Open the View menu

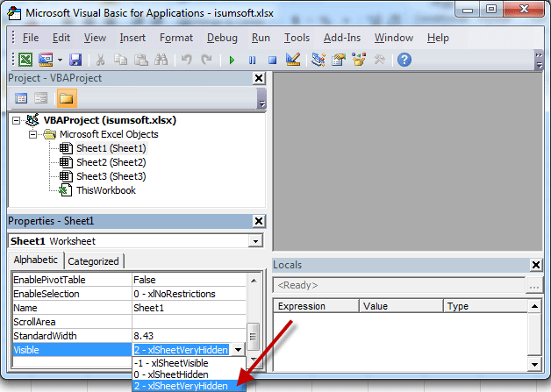pyautogui.click(x=95, y=38)
